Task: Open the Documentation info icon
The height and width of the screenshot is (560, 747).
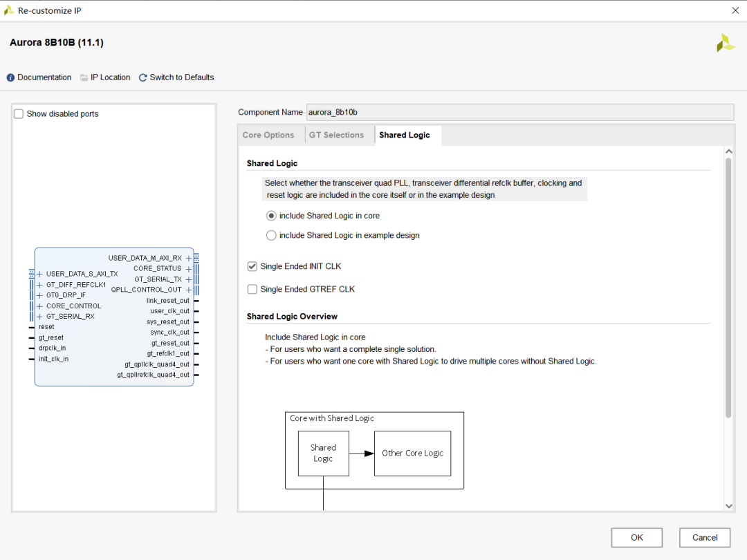Action: click(x=10, y=77)
